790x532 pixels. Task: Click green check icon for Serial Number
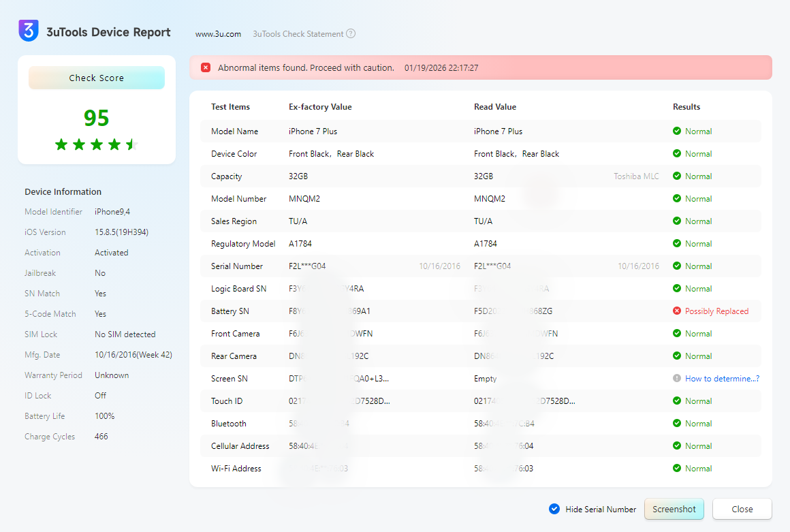(x=677, y=266)
